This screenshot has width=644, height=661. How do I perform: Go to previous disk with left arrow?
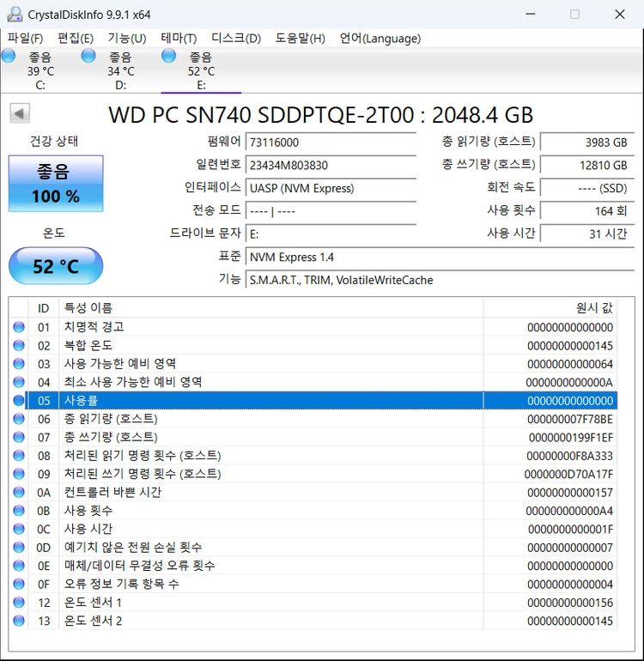tap(20, 113)
